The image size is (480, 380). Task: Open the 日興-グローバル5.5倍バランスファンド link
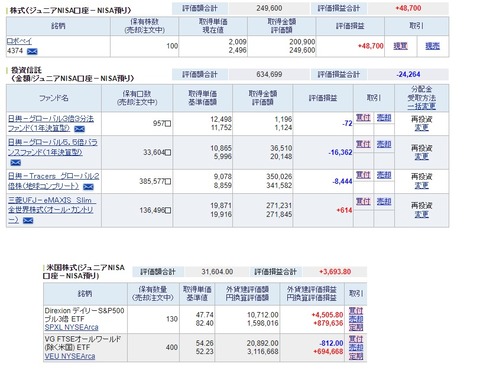53,147
